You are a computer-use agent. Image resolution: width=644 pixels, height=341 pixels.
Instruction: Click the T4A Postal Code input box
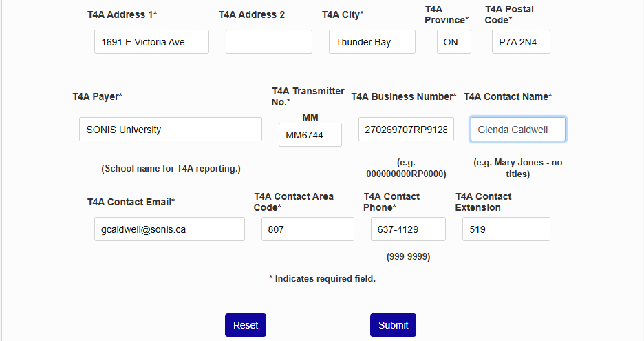521,42
